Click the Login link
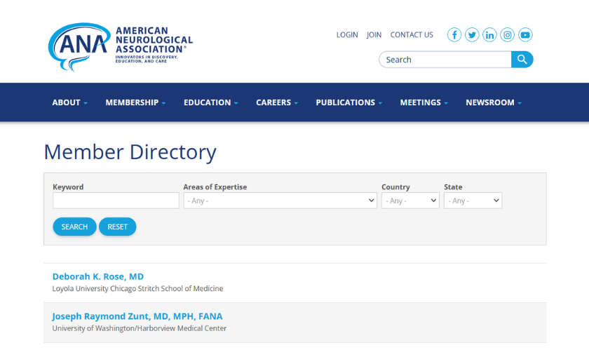The image size is (589, 364). coord(347,35)
